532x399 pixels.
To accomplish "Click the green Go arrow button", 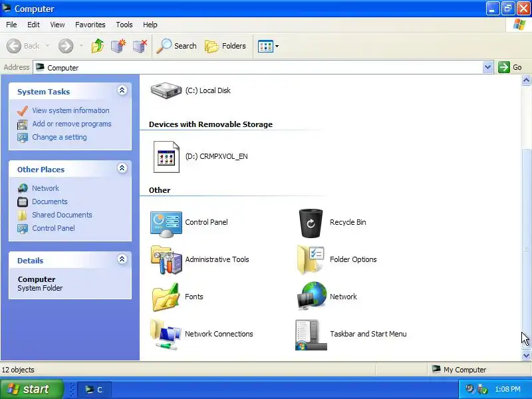I will pyautogui.click(x=504, y=67).
